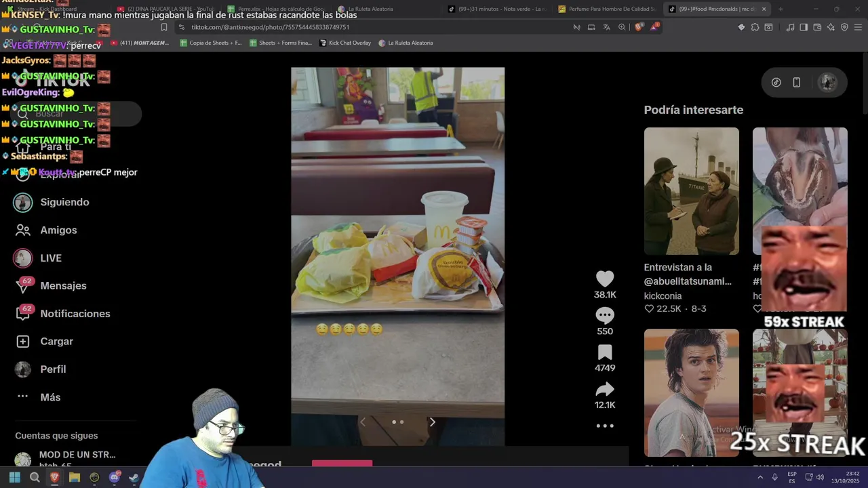This screenshot has height=488, width=868.
Task: Switch to 'Perfume Para Hombre' tab
Action: [606, 9]
